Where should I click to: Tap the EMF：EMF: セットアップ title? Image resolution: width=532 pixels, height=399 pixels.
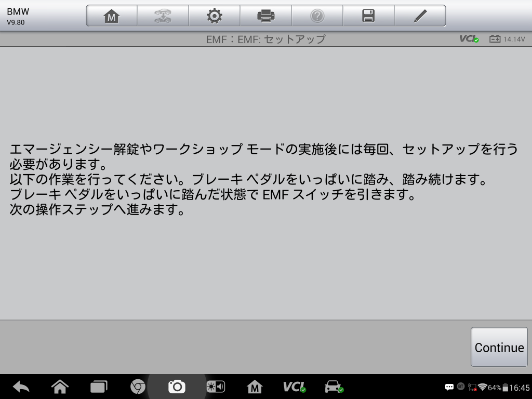[x=265, y=39]
